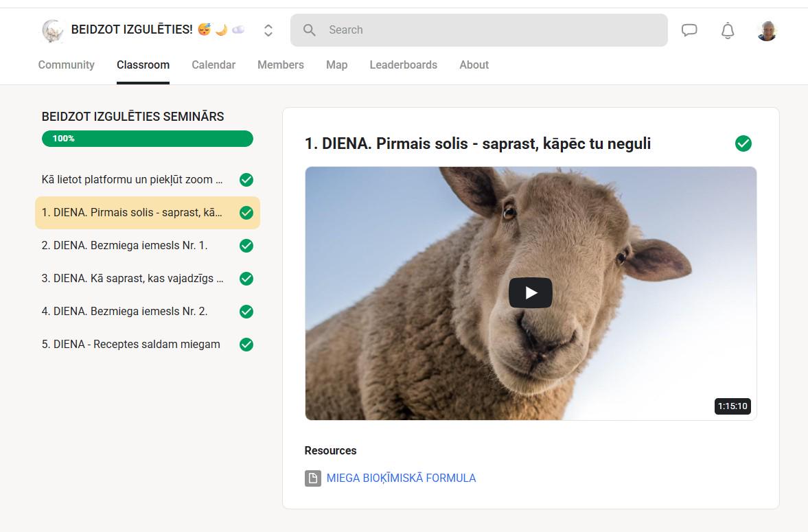
Task: Switch to the Calendar tab
Action: [213, 65]
